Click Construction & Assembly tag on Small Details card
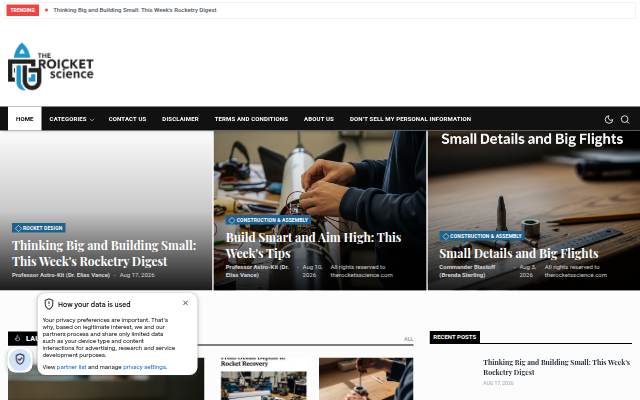Image resolution: width=640 pixels, height=400 pixels. click(482, 236)
